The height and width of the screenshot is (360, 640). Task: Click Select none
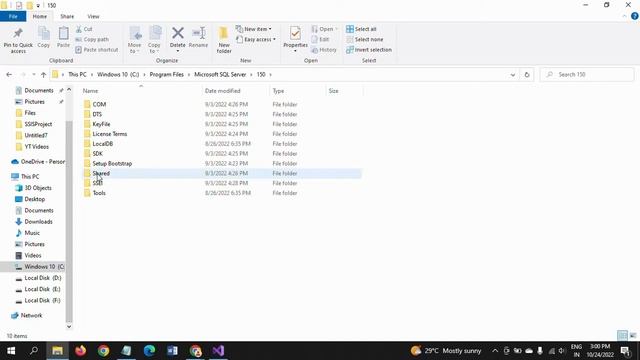364,40
